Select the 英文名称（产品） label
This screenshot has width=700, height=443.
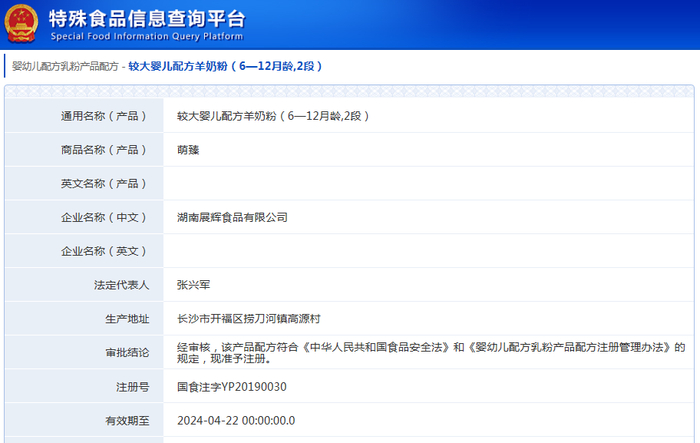point(104,184)
